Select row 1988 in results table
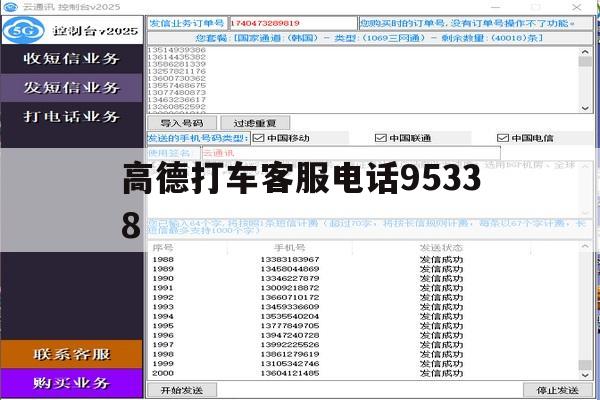 click(364, 260)
